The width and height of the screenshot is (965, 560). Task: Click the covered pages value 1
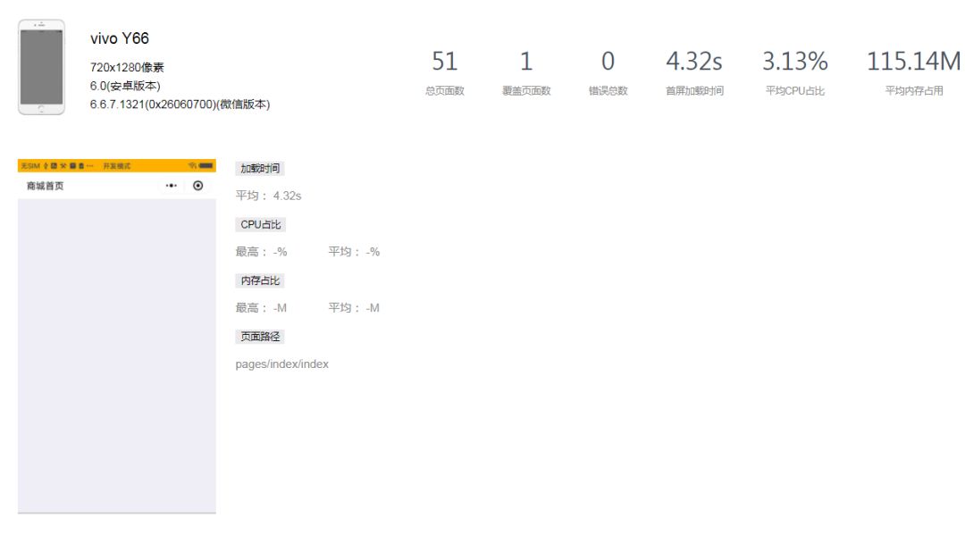pos(526,61)
